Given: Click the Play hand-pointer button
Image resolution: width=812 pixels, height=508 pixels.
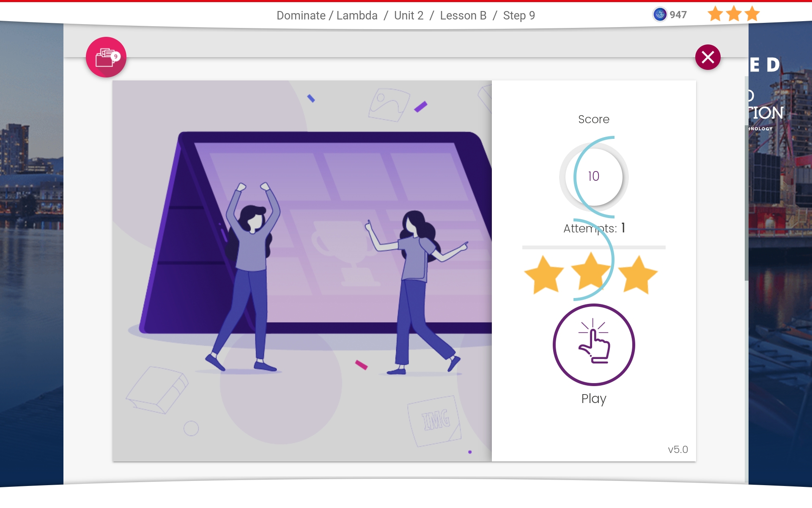Looking at the screenshot, I should coord(593,345).
